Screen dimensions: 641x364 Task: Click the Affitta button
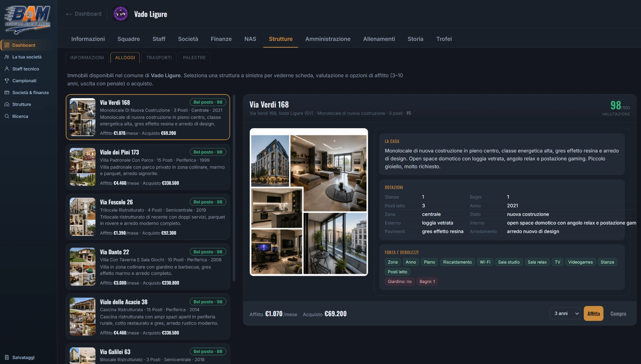tap(593, 313)
